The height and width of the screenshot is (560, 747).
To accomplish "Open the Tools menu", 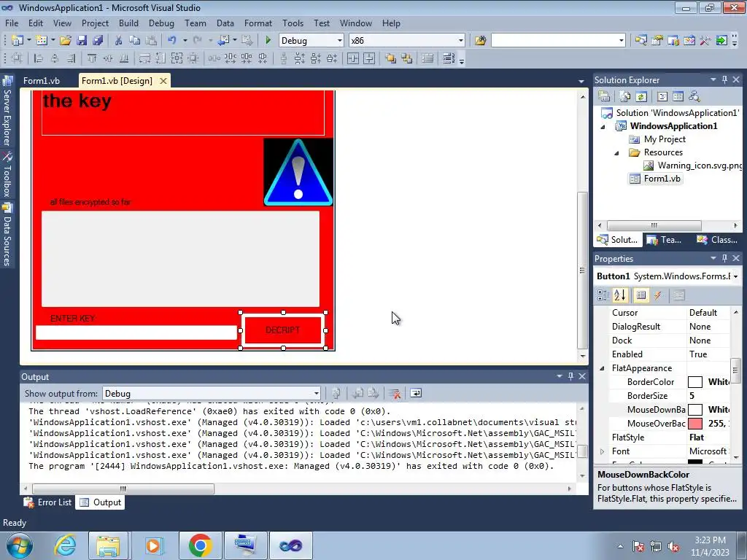I will (293, 23).
